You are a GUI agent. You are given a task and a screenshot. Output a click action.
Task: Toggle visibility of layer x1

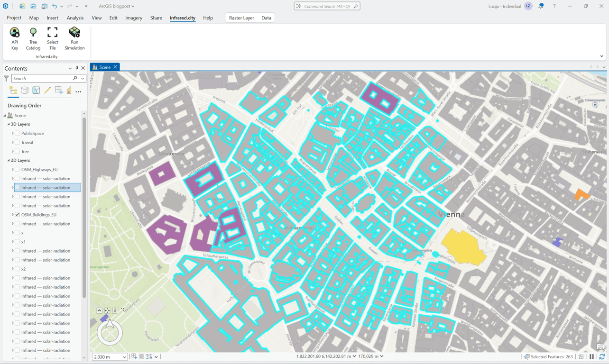tap(18, 242)
